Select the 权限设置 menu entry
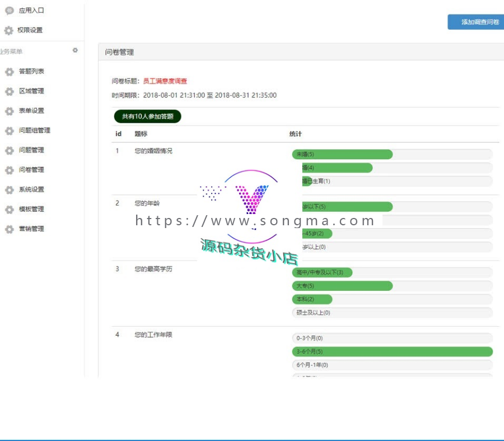This screenshot has height=441, width=504. pyautogui.click(x=29, y=29)
